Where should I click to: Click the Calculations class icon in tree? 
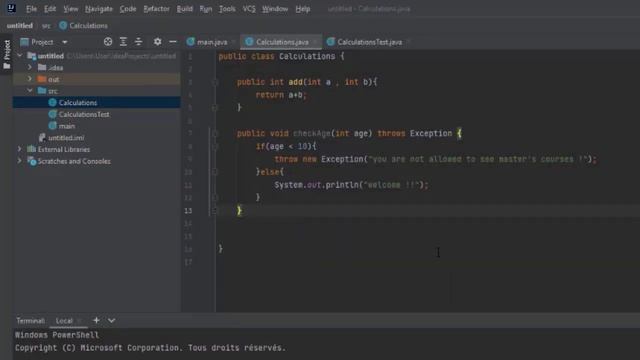tap(52, 102)
